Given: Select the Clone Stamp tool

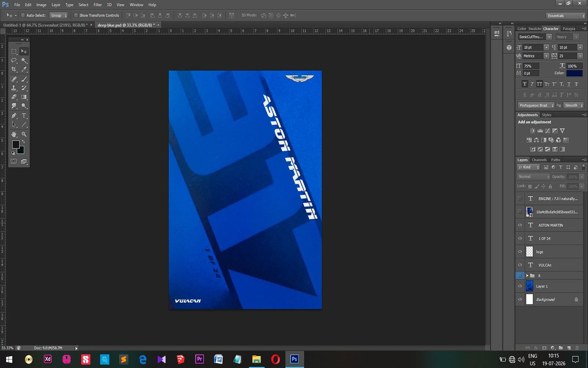Looking at the screenshot, I should (14, 88).
